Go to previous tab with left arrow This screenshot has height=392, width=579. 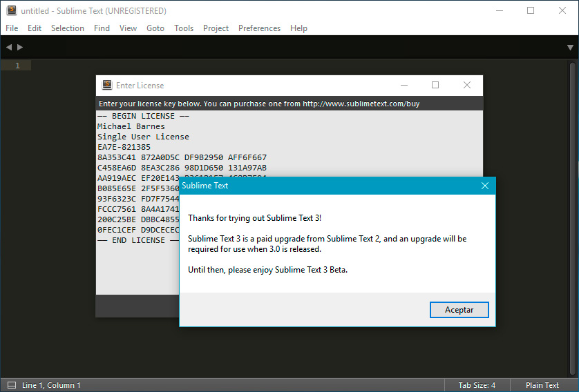click(x=9, y=47)
